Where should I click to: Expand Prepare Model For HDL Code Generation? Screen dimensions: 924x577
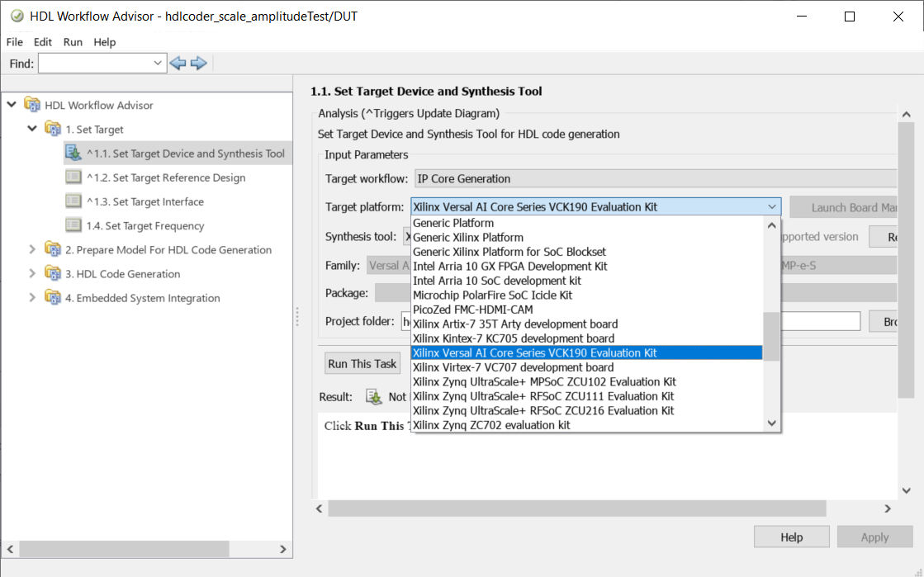click(x=32, y=249)
